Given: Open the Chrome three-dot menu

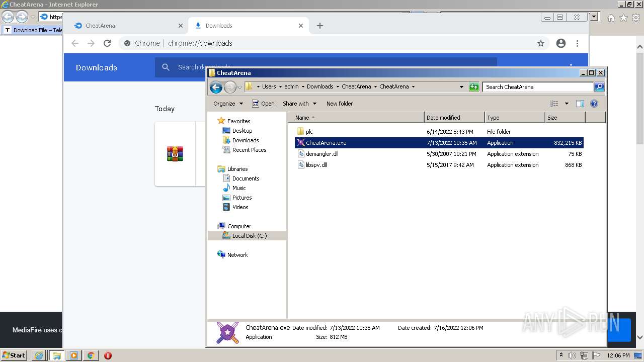Looking at the screenshot, I should coord(577,43).
